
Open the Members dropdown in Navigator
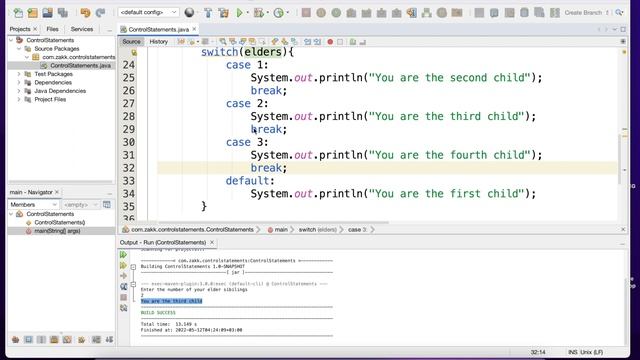pyautogui.click(x=33, y=204)
